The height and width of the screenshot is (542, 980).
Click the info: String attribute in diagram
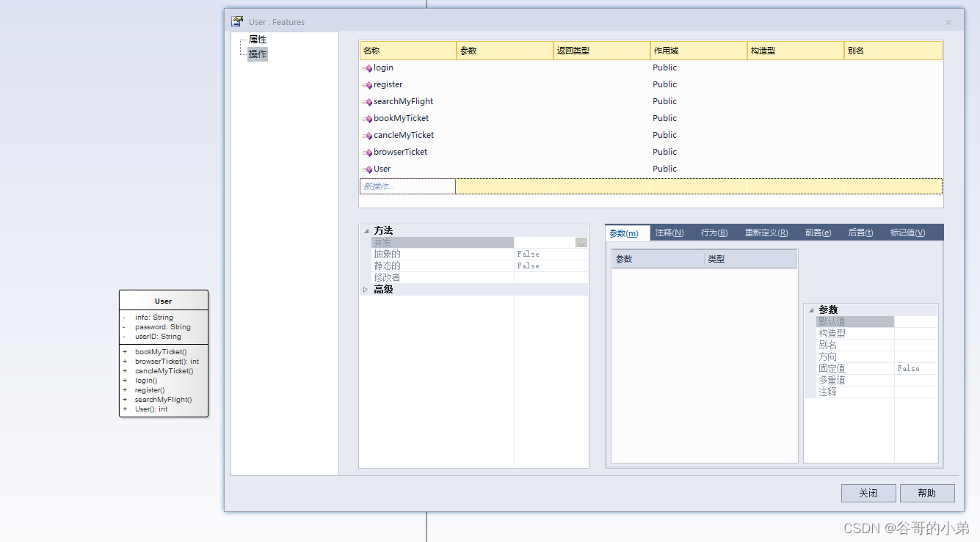coord(154,318)
